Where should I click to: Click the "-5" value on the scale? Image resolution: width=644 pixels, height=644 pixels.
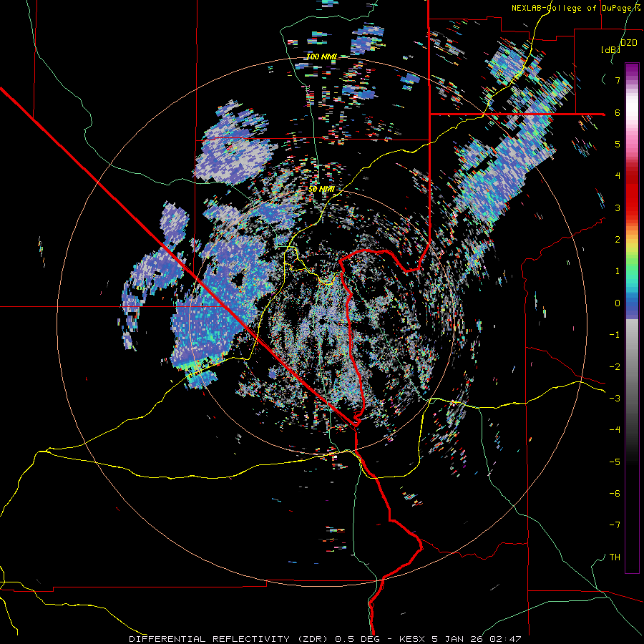(x=615, y=462)
